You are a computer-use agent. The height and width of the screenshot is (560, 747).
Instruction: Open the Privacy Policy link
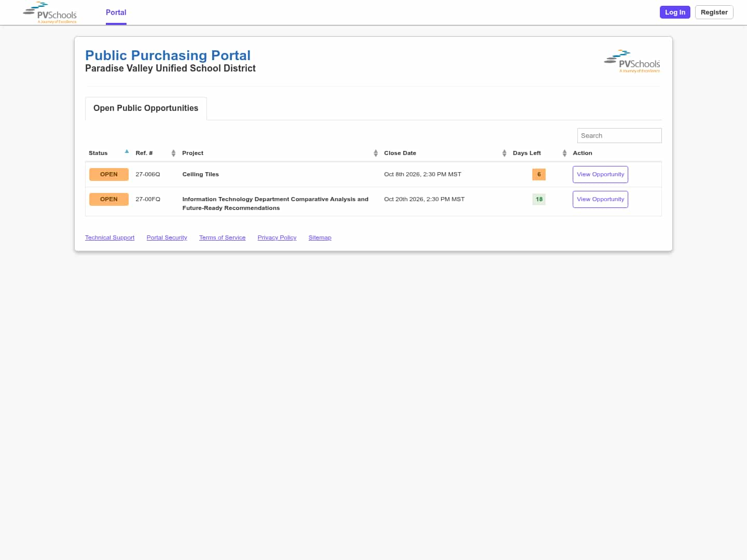pos(277,237)
